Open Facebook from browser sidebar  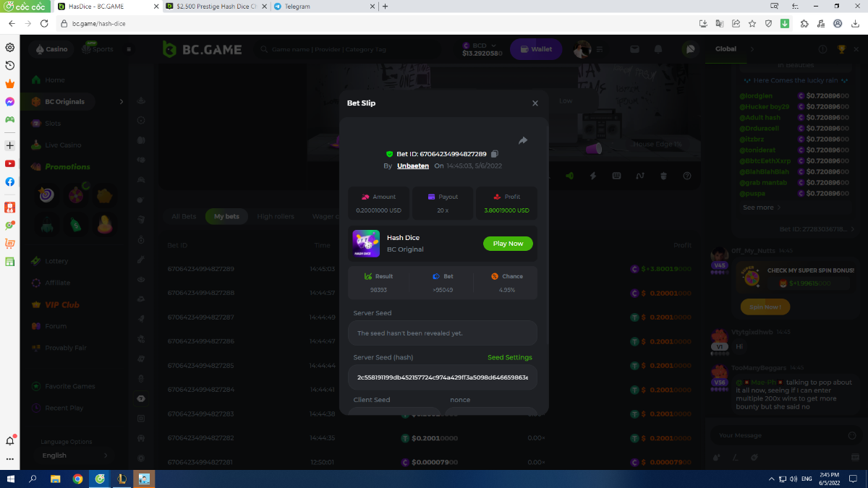[10, 182]
